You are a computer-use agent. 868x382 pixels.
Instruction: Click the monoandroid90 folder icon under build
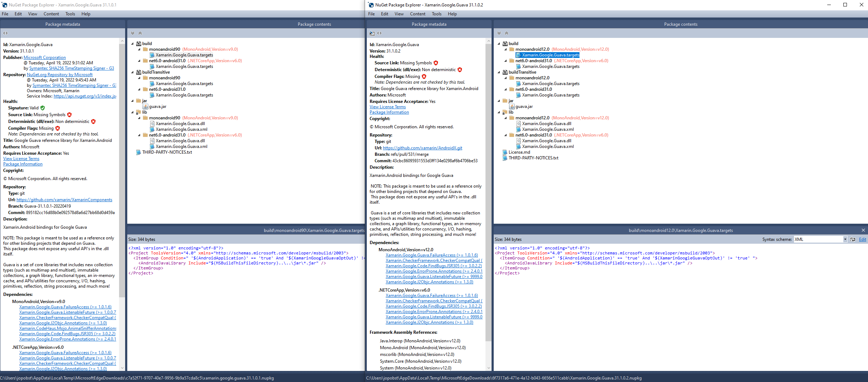[146, 49]
